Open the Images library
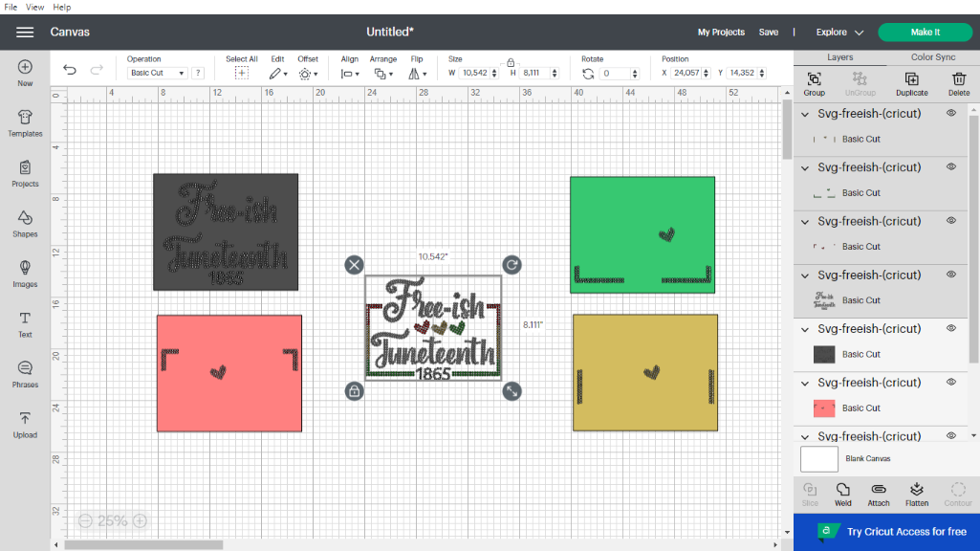 (x=25, y=274)
